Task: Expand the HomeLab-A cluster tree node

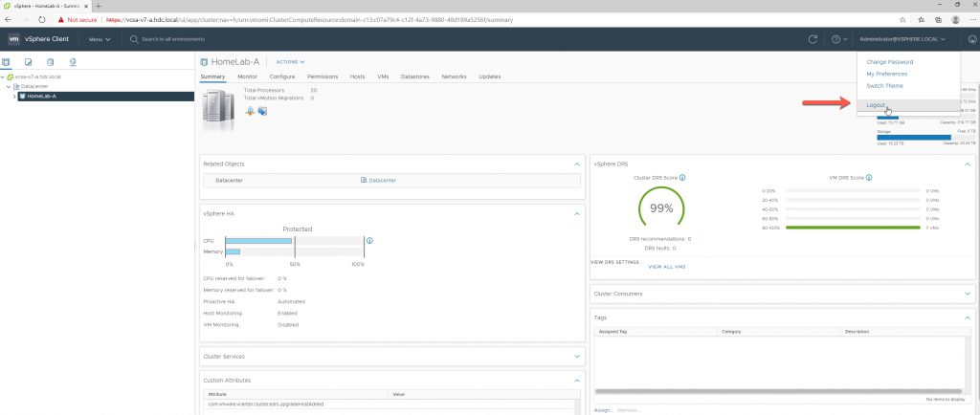Action: pos(14,97)
